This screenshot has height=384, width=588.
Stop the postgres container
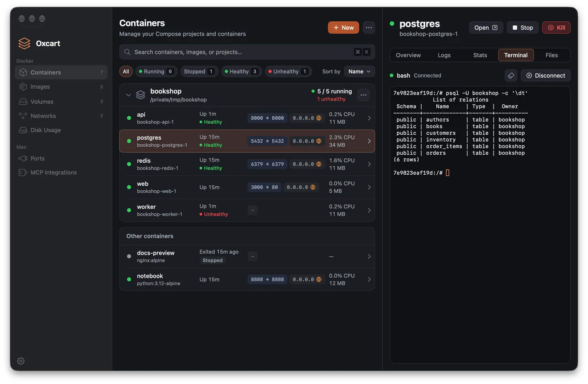click(x=523, y=27)
